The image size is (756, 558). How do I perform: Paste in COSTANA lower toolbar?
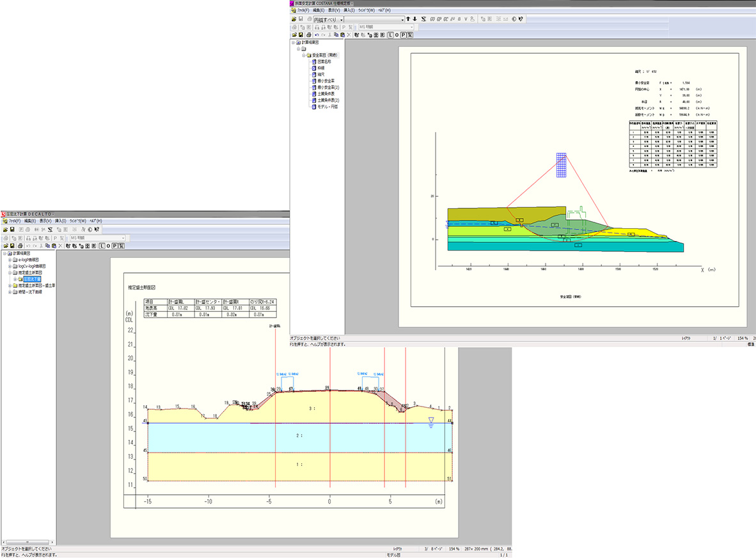[x=342, y=35]
